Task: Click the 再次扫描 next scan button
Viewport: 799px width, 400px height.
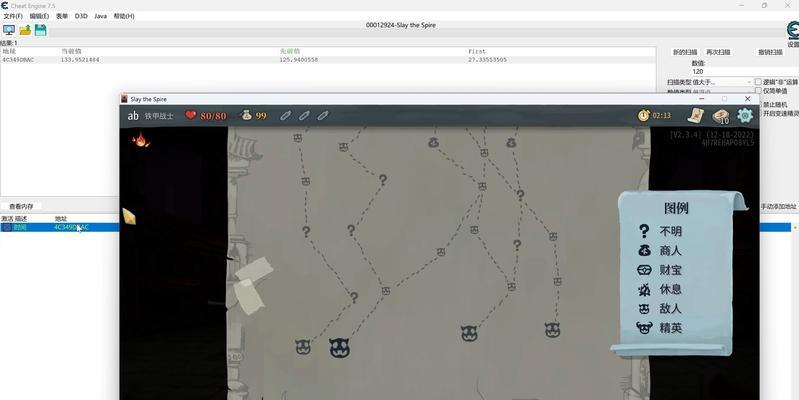Action: point(717,52)
